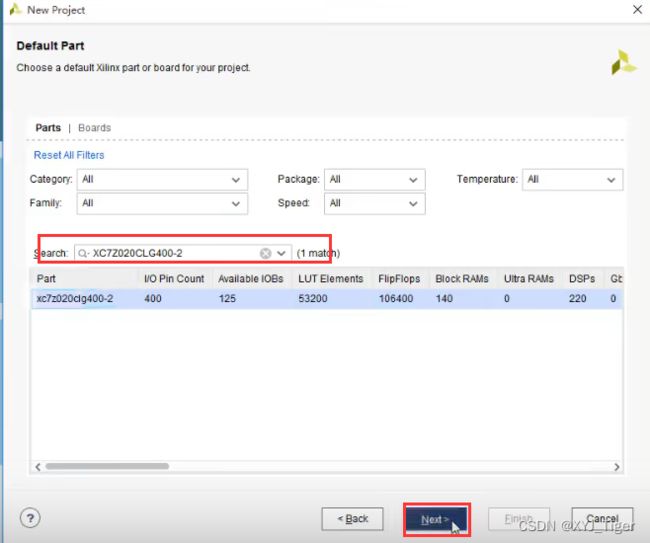Click the Finish button
This screenshot has height=543, width=650.
519,519
